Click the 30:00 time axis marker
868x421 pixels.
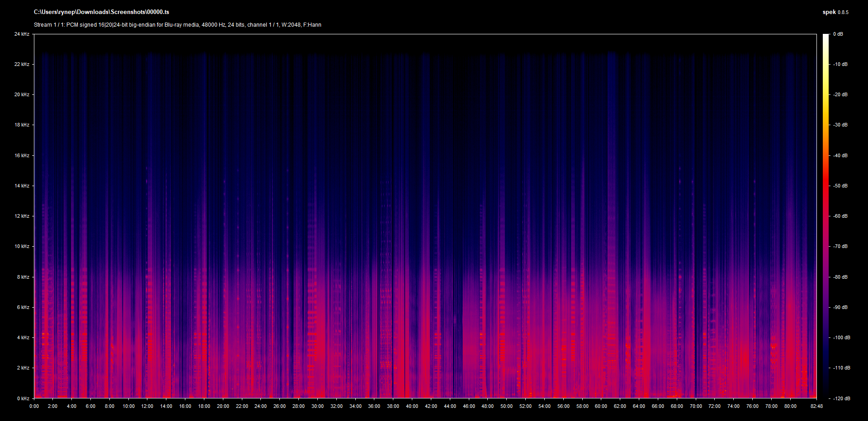pyautogui.click(x=317, y=406)
